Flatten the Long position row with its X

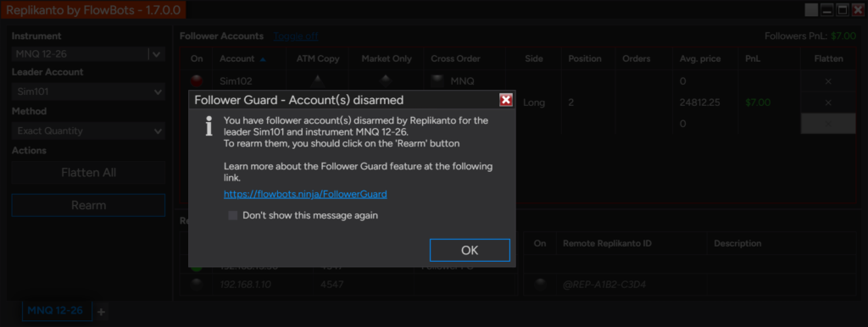828,103
